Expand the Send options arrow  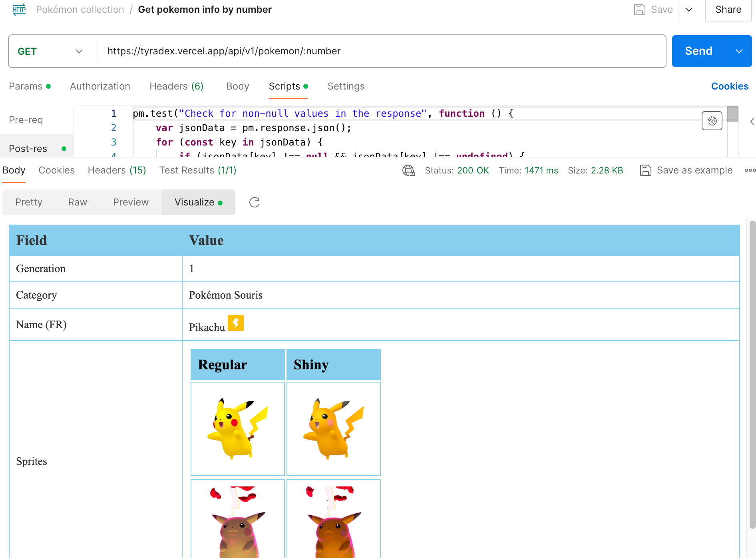click(x=739, y=51)
